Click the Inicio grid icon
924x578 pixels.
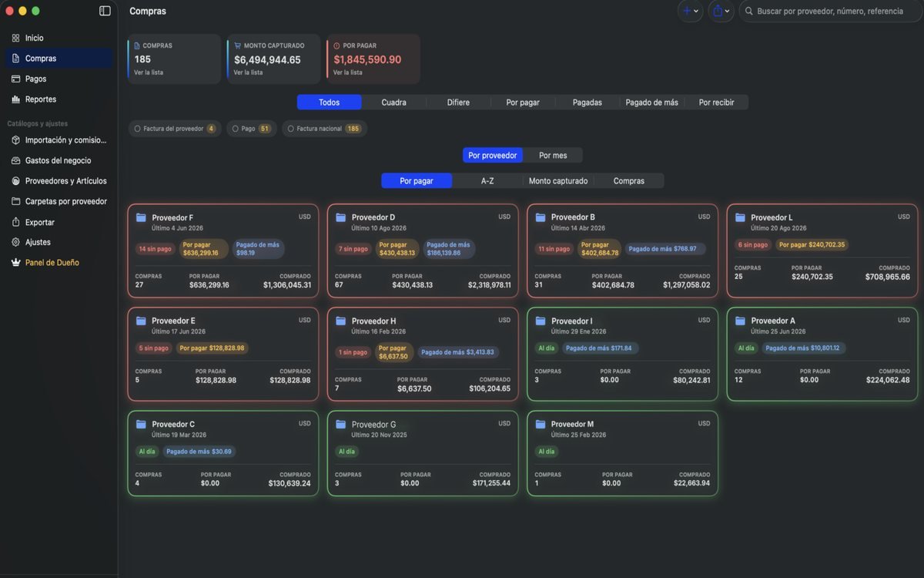15,38
